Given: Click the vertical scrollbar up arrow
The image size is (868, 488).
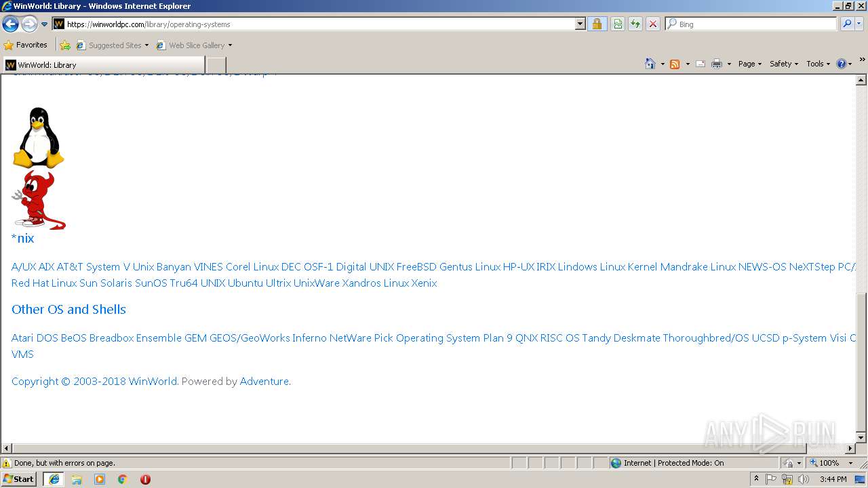Looking at the screenshot, I should click(x=862, y=80).
